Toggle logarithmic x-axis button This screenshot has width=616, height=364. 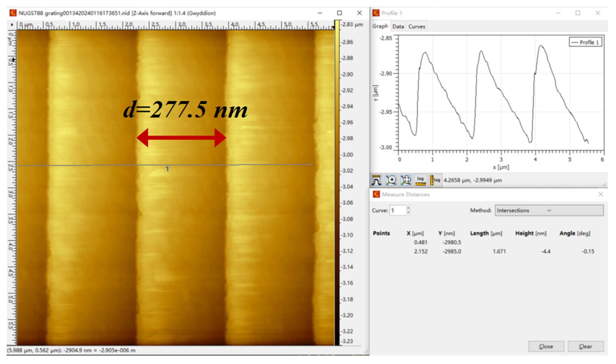tap(421, 180)
